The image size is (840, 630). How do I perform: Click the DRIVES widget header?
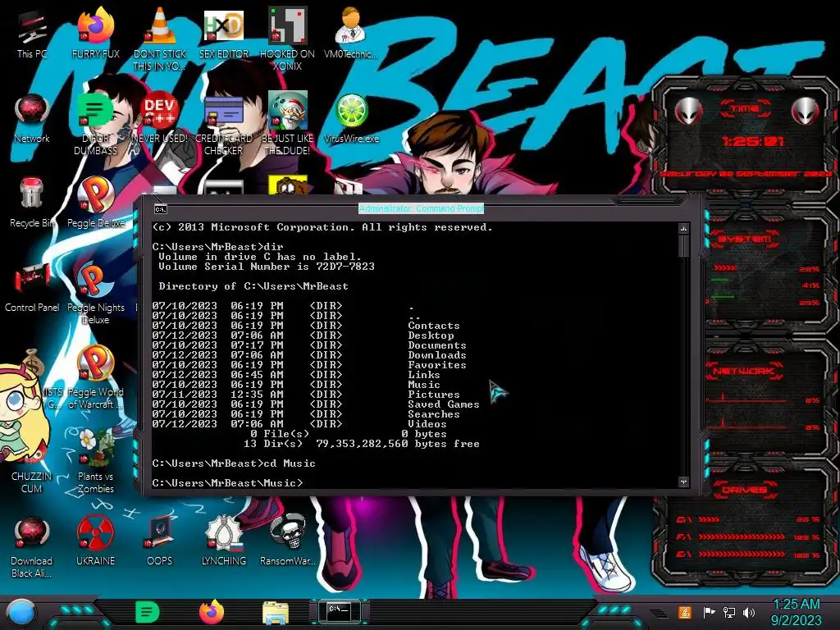[x=745, y=490]
